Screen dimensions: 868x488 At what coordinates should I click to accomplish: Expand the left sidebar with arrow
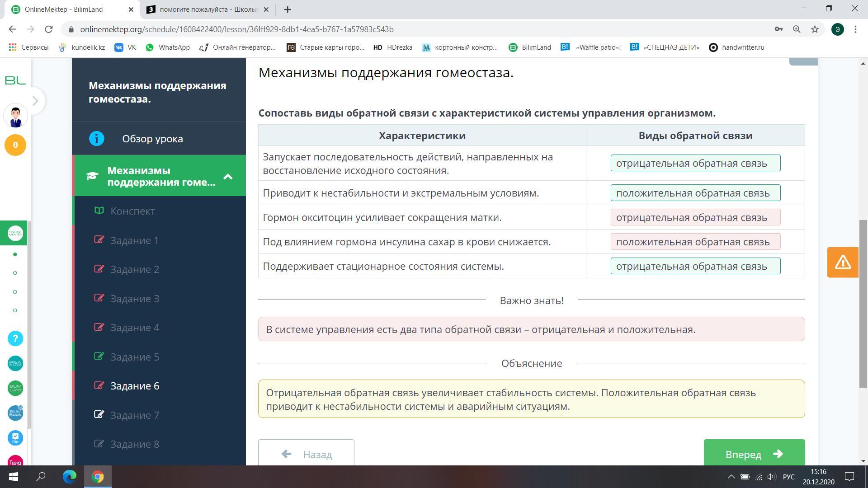pos(35,101)
